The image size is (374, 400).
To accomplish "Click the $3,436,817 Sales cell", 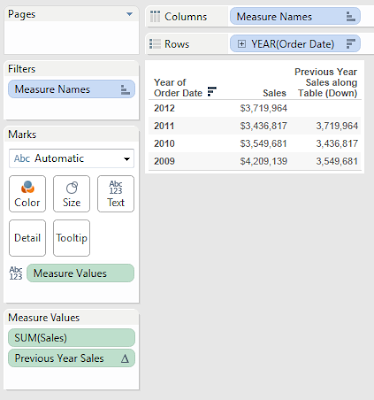I will point(263,126).
